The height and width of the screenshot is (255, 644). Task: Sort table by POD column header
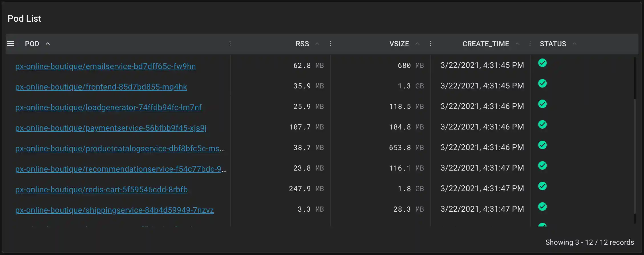point(32,44)
